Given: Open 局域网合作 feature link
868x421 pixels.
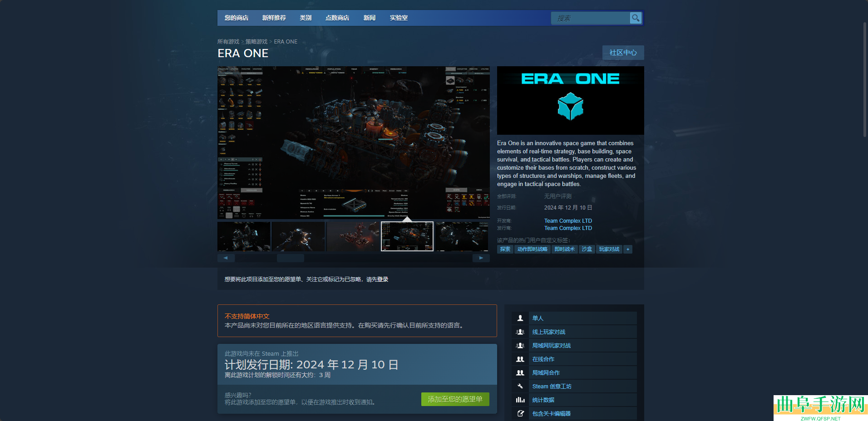Looking at the screenshot, I should 546,372.
